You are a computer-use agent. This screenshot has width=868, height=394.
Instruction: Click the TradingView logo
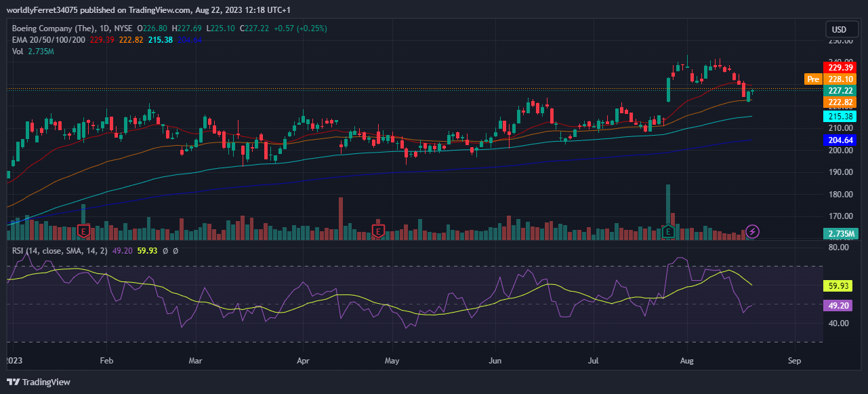[x=39, y=382]
